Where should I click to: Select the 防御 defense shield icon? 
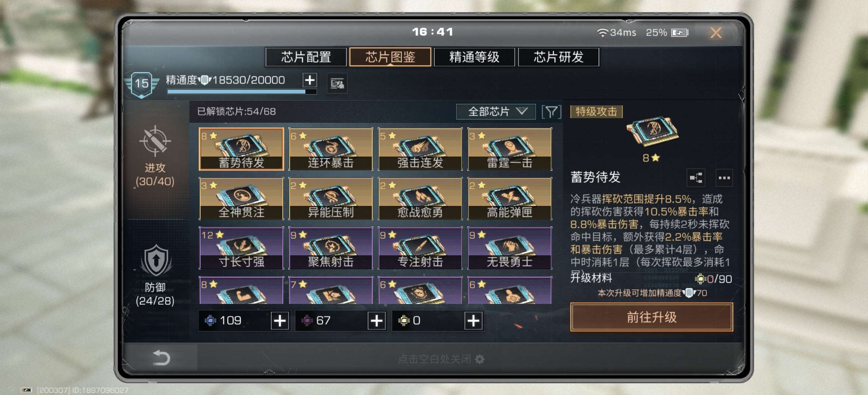click(x=156, y=260)
